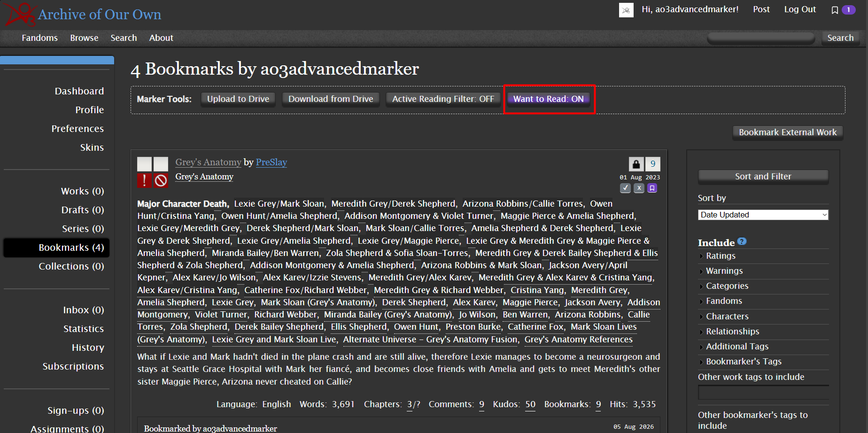Click the Bookmark External Work button
This screenshot has height=433, width=868.
[x=788, y=132]
